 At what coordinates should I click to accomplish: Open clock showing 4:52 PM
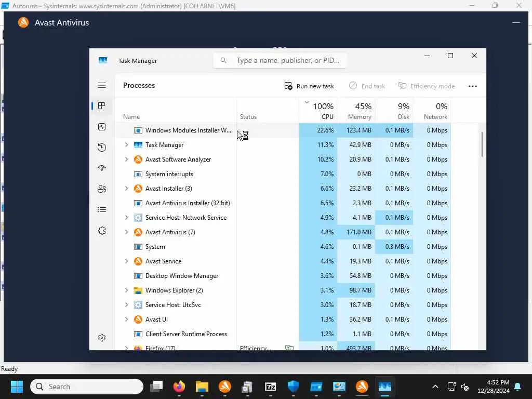click(494, 387)
